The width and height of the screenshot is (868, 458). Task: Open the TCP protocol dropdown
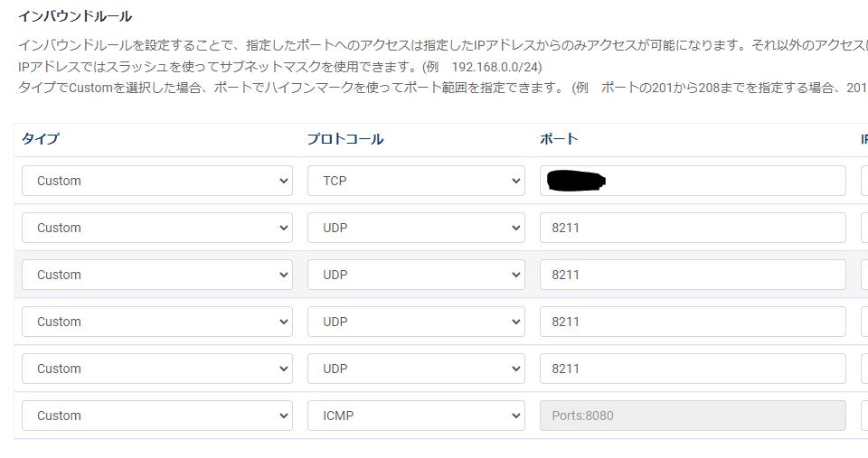416,181
